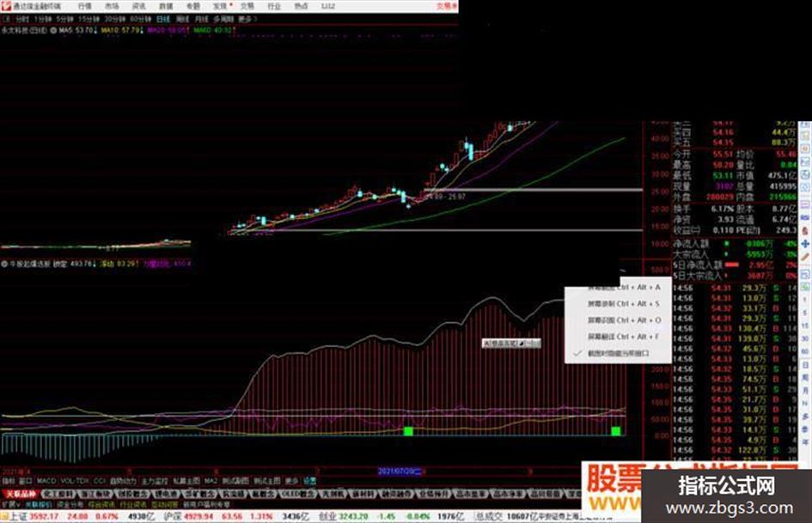Click the 5日大宗流入 row

click(x=735, y=276)
